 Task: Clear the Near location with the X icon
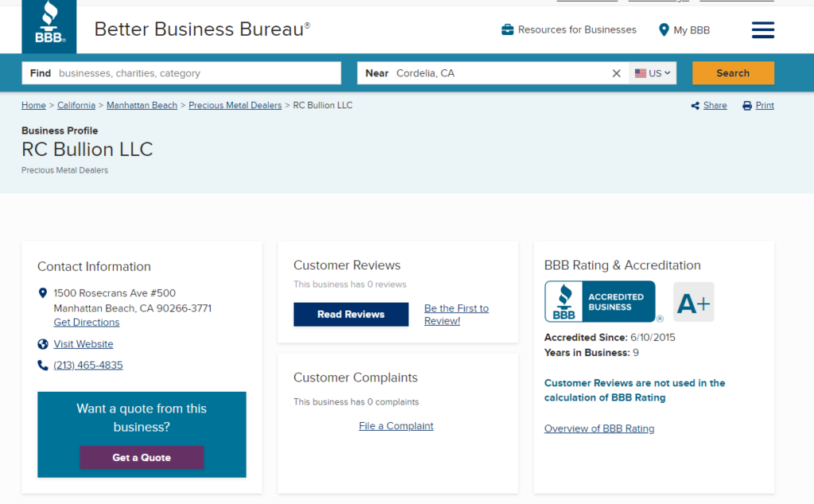(616, 73)
